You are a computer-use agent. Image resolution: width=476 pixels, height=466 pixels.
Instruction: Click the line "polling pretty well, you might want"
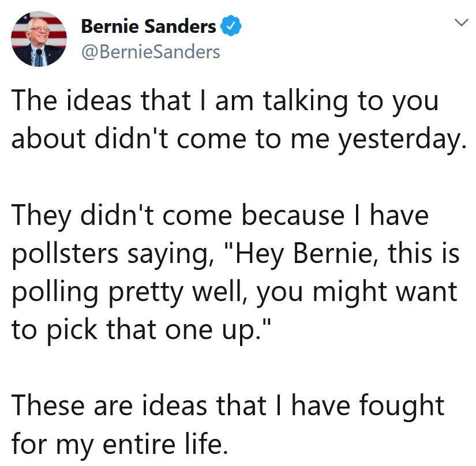[234, 293]
